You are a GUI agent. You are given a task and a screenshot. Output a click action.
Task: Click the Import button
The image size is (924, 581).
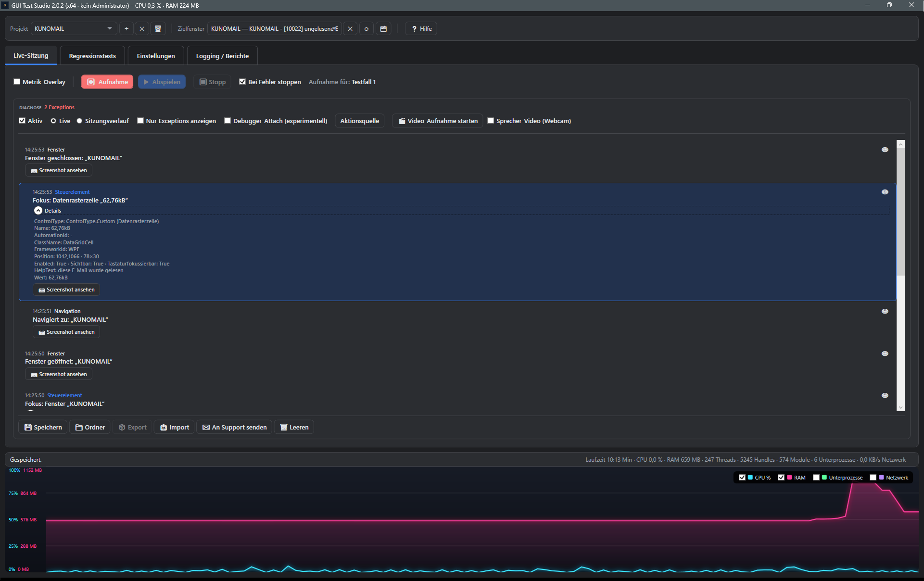tap(174, 427)
